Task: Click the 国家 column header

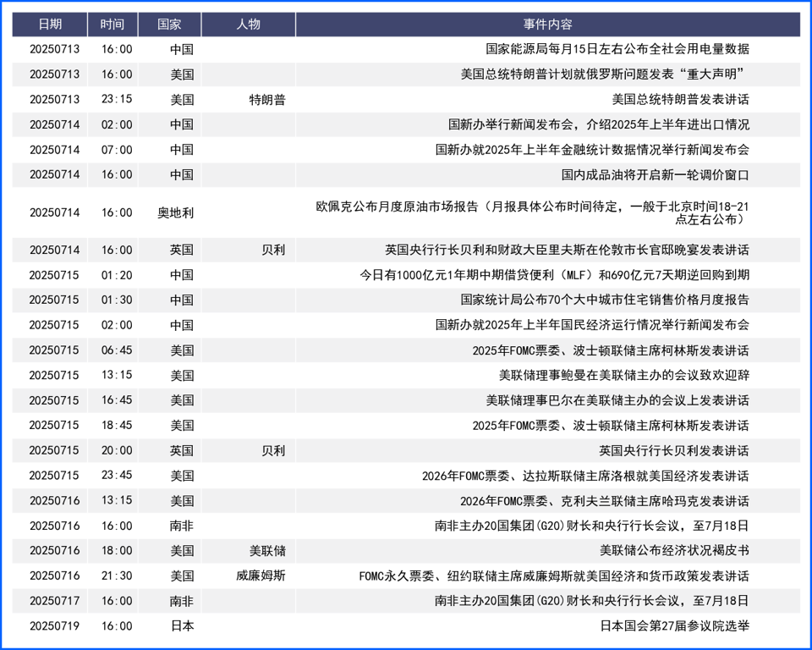Action: coord(169,25)
